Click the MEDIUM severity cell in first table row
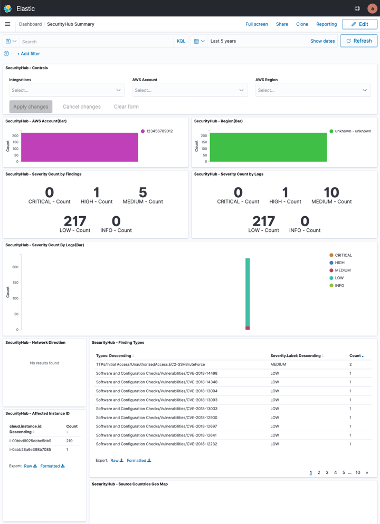The image size is (380, 524). (x=278, y=365)
